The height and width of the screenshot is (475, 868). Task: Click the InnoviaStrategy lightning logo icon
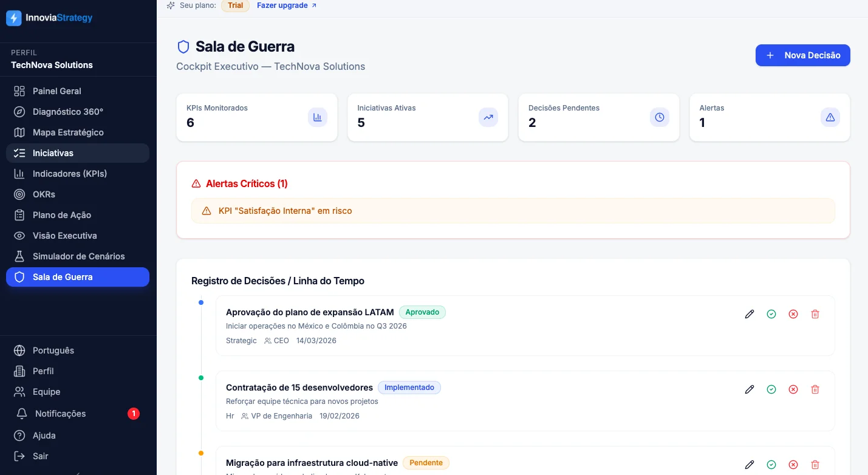[14, 18]
